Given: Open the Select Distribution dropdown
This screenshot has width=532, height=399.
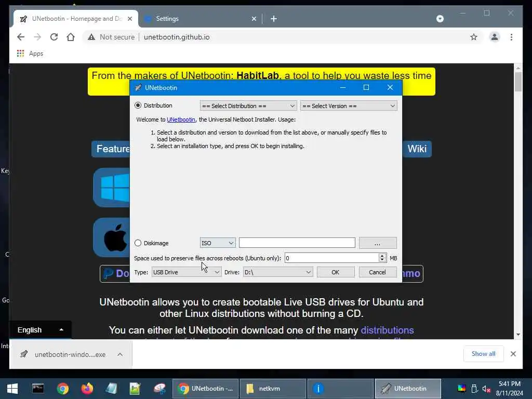Looking at the screenshot, I should point(248,106).
